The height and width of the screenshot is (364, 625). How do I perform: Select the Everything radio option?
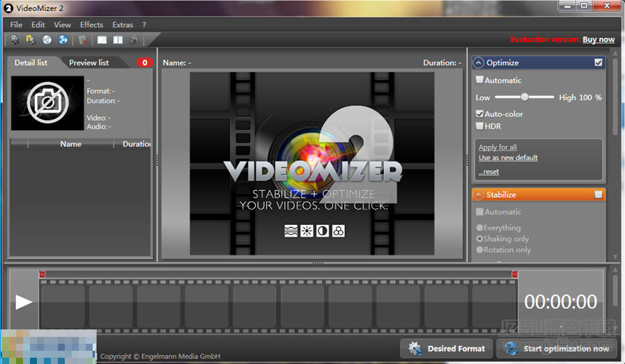[479, 228]
